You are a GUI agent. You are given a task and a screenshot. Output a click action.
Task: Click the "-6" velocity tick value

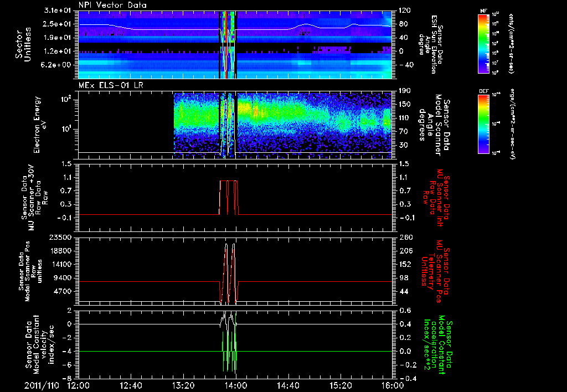pos(67,365)
